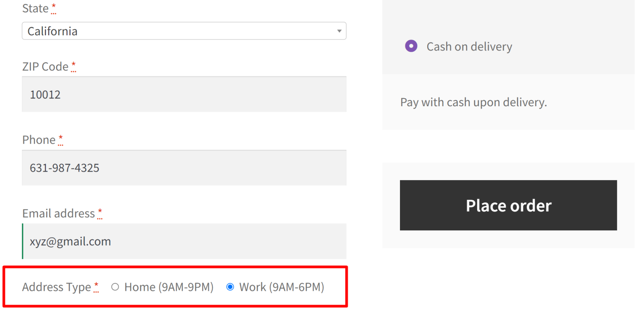Click the Place order button
The image size is (644, 319).
pos(508,205)
